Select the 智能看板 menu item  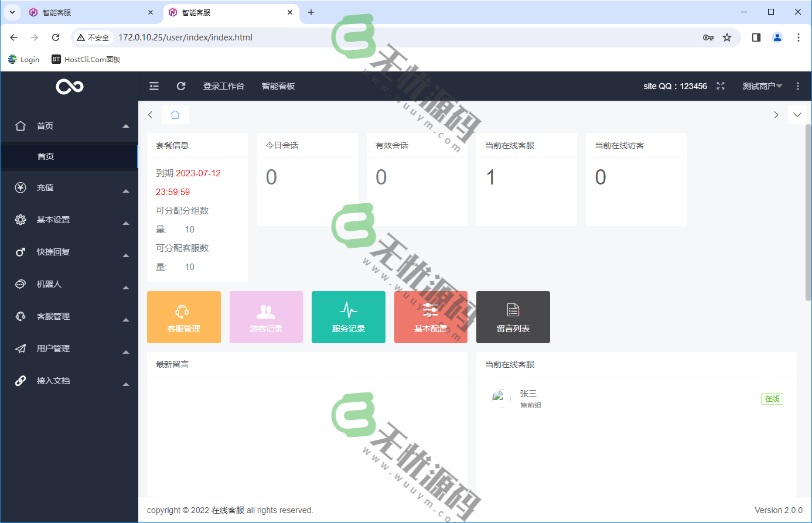(x=278, y=86)
